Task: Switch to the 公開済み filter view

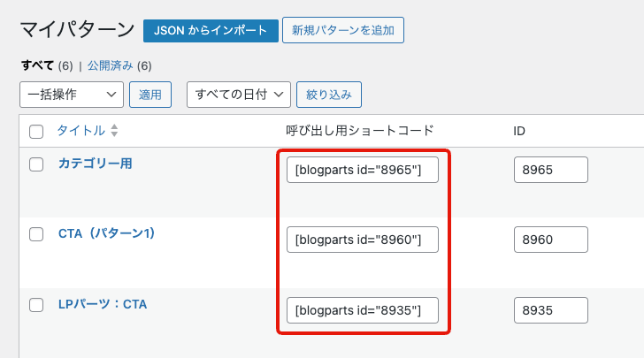Action: point(111,65)
